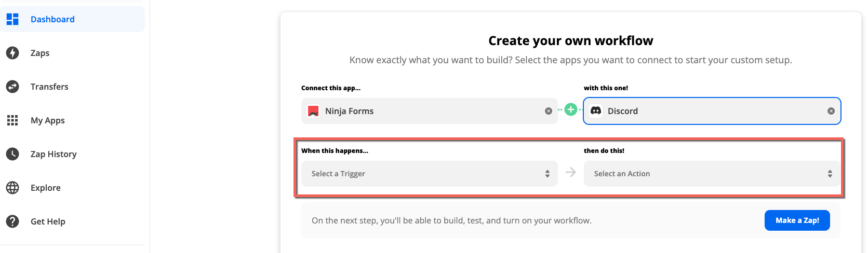
Task: Click the Zaps lightning bolt icon
Action: (12, 53)
